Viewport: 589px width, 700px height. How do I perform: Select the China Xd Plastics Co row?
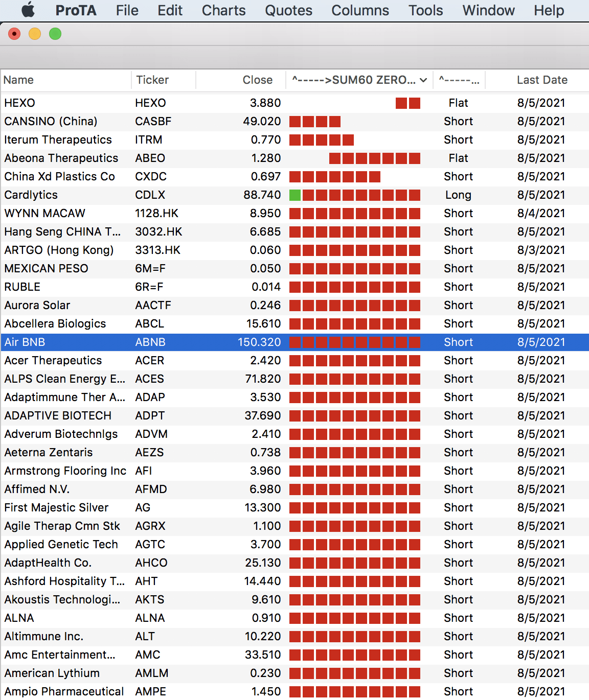point(294,176)
